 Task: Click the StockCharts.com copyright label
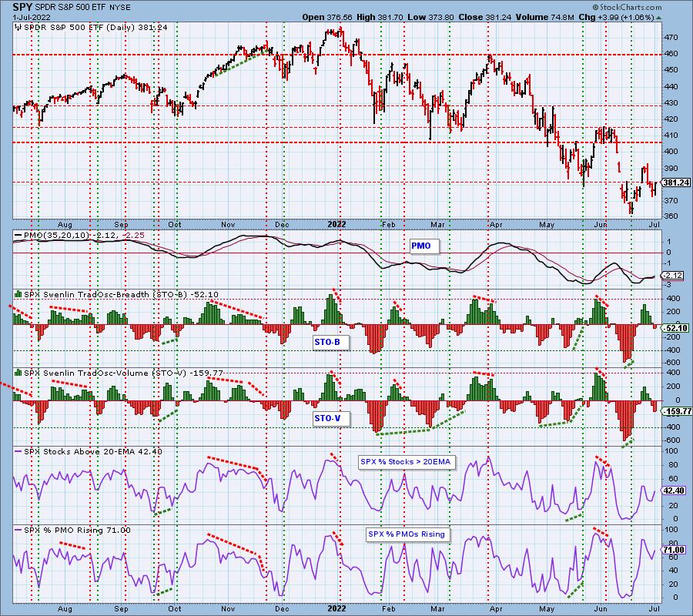tap(627, 7)
